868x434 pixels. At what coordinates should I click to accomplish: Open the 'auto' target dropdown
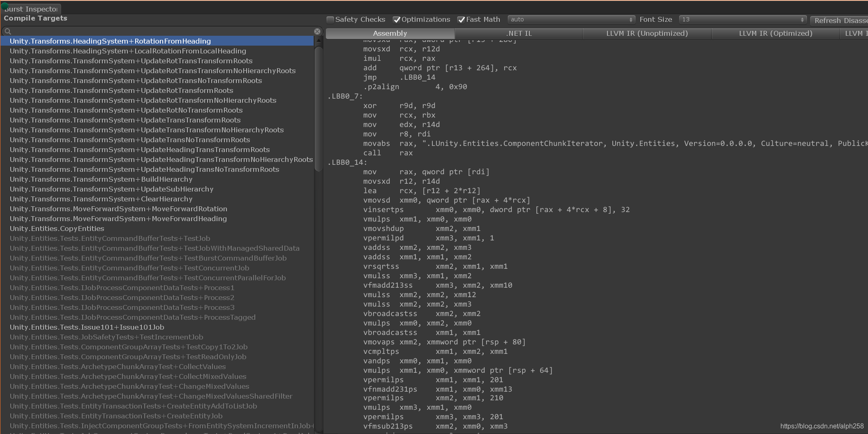[571, 20]
